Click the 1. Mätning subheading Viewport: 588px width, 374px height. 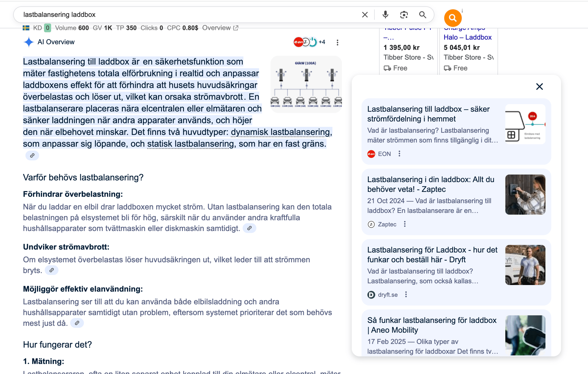pos(44,361)
